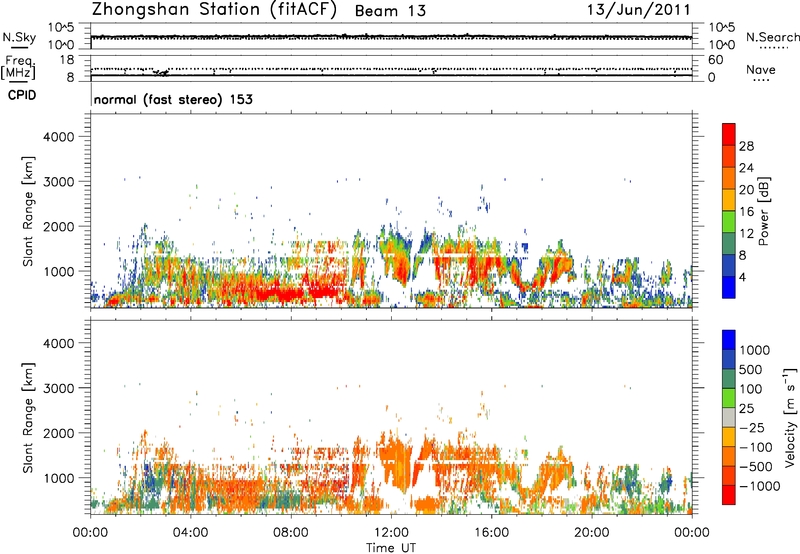Click 'Slant Range [km]' label of power panel
This screenshot has width=800, height=554.
28,211
